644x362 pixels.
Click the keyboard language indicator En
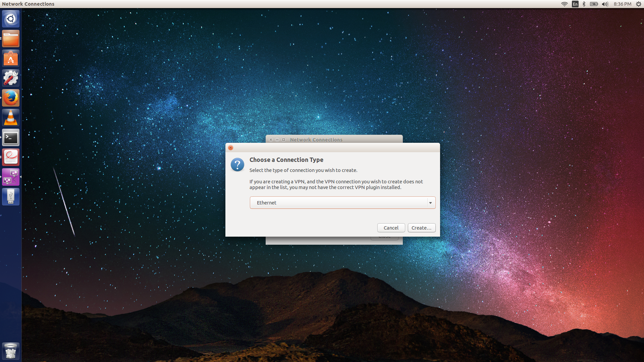point(576,4)
